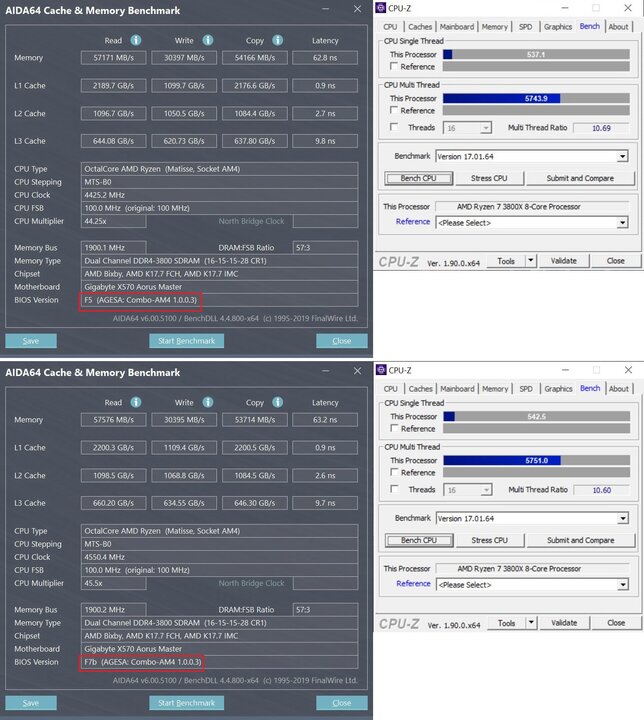Screen dimensions: 644x720
Task: Click Validate button in bottom CPU-Z
Action: click(564, 623)
